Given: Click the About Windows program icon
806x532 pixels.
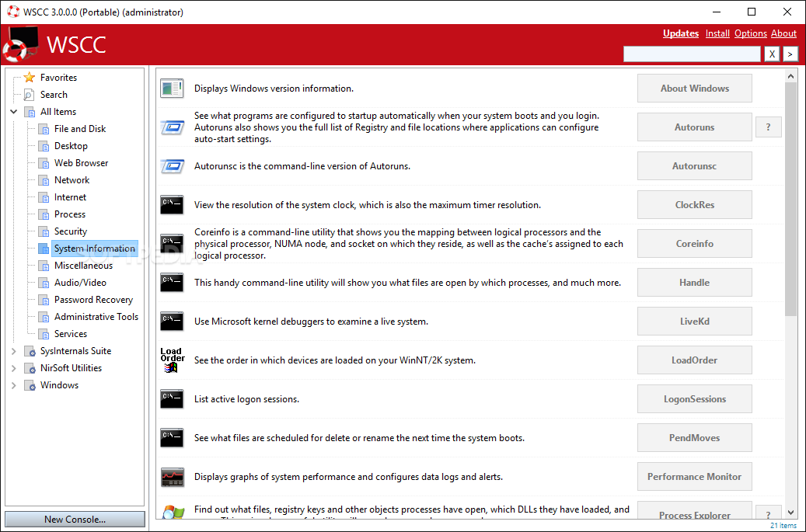Looking at the screenshot, I should (x=172, y=89).
